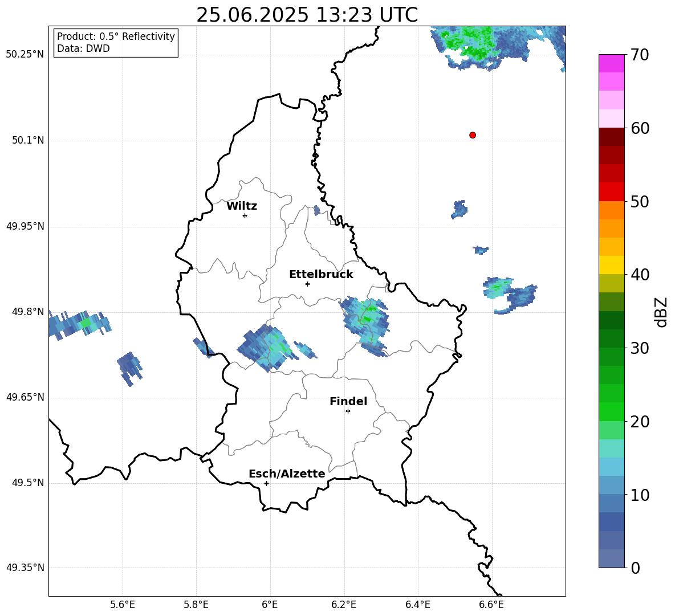This screenshot has width=675, height=616.
Task: Click the 10 tick label on colorbar
Action: 640,495
